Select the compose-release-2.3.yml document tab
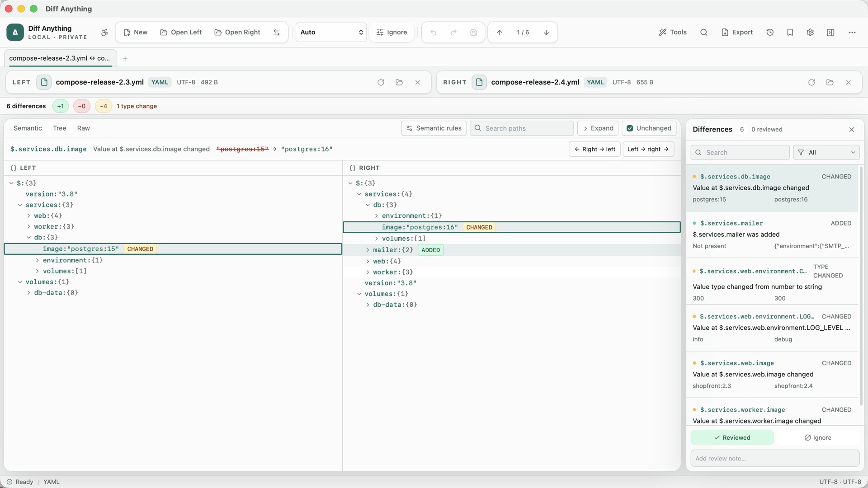 tap(60, 58)
